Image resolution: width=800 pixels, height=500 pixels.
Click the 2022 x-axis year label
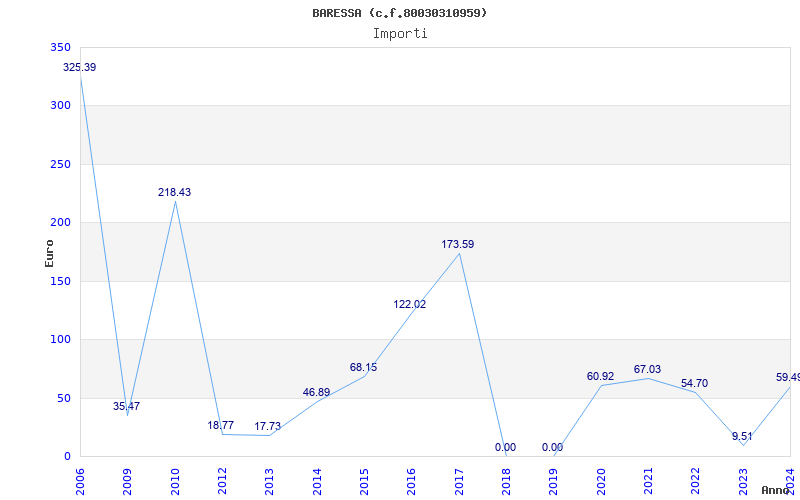[695, 482]
